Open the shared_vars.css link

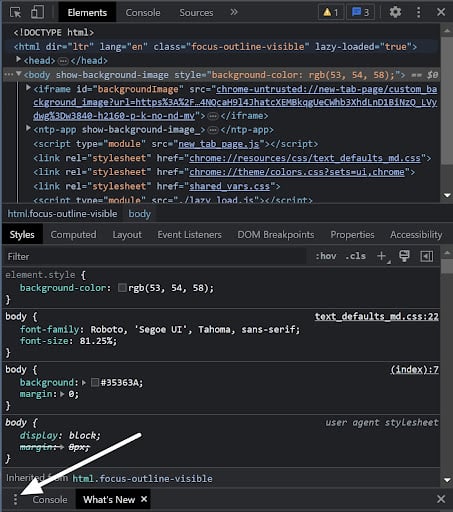pos(229,186)
